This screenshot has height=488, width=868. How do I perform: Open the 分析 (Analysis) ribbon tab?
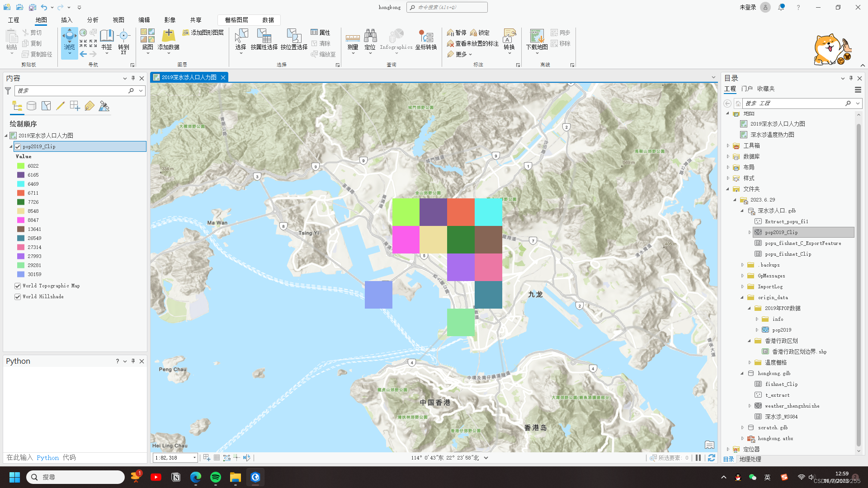93,20
